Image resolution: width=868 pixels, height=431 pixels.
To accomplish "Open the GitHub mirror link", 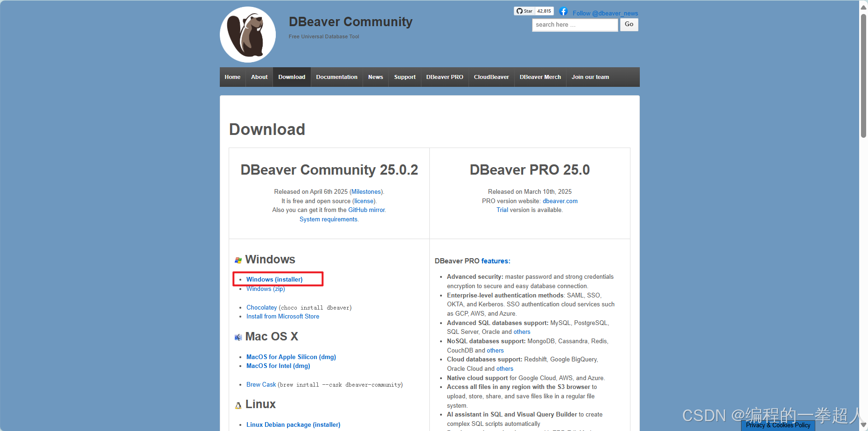I will coord(366,210).
